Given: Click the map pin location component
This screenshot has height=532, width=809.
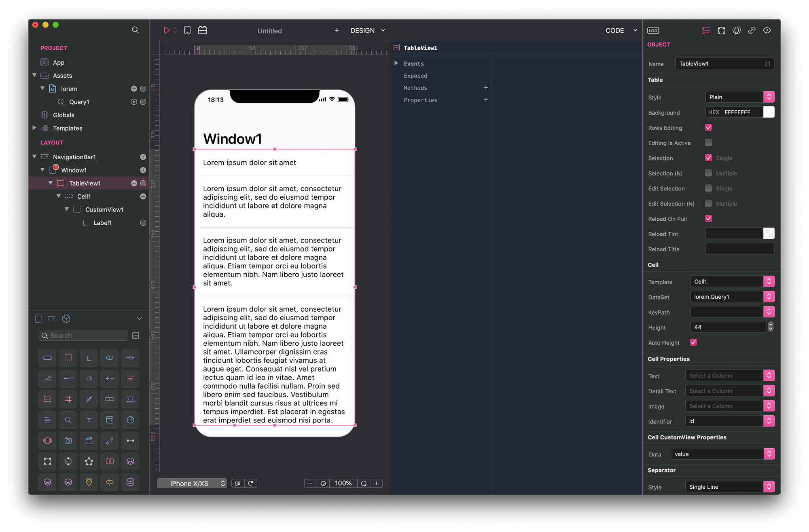Looking at the screenshot, I should [x=89, y=482].
